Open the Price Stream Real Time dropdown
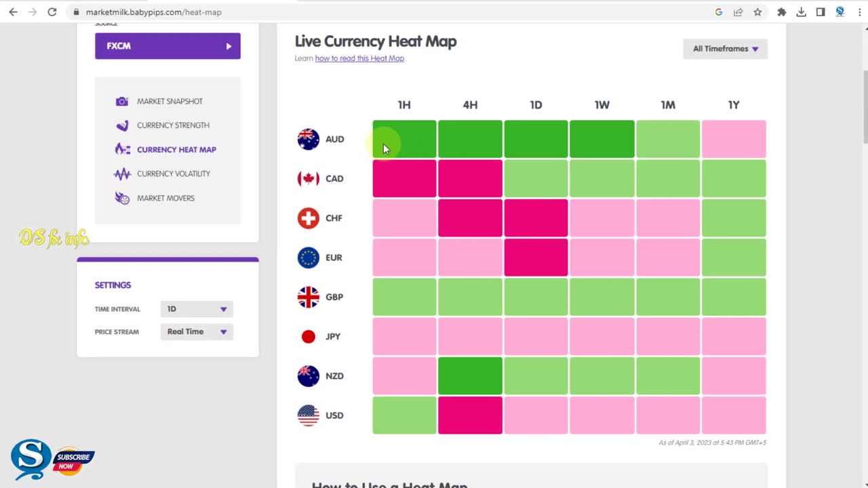This screenshot has height=488, width=868. (x=197, y=331)
